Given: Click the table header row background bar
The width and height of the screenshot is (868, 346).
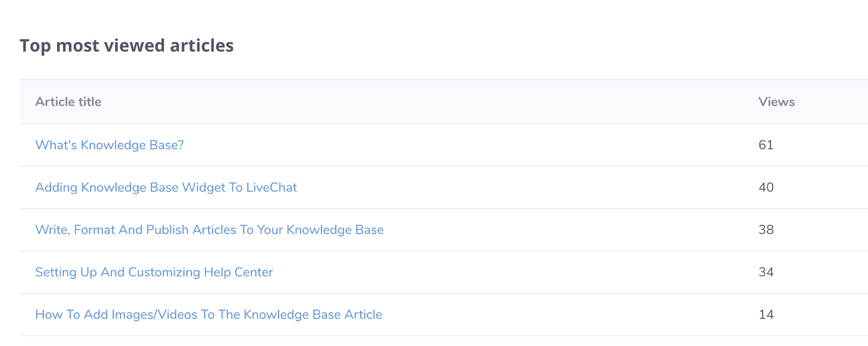Looking at the screenshot, I should pos(444,102).
